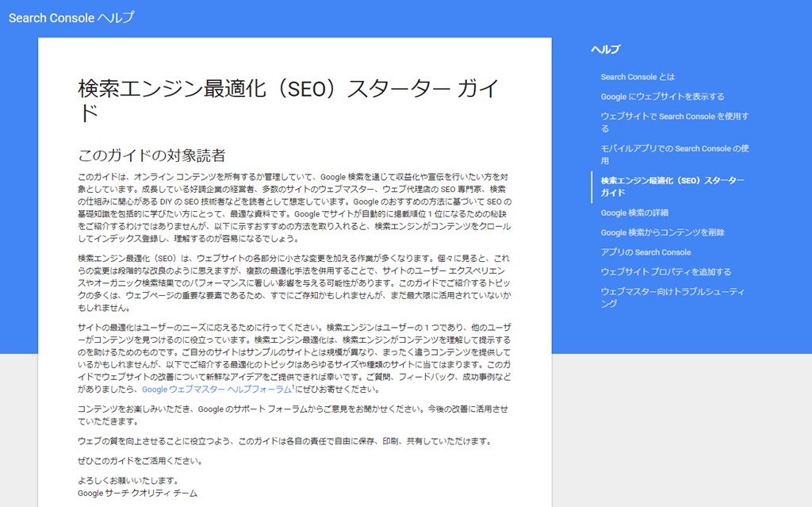
Task: Click the external-link icon after ヘルプフォーラム
Action: point(294,388)
